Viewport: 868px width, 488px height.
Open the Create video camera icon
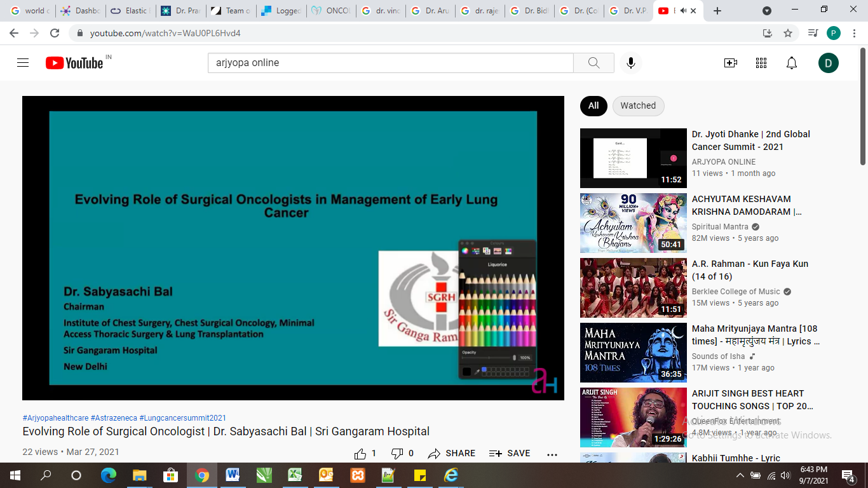pos(731,63)
